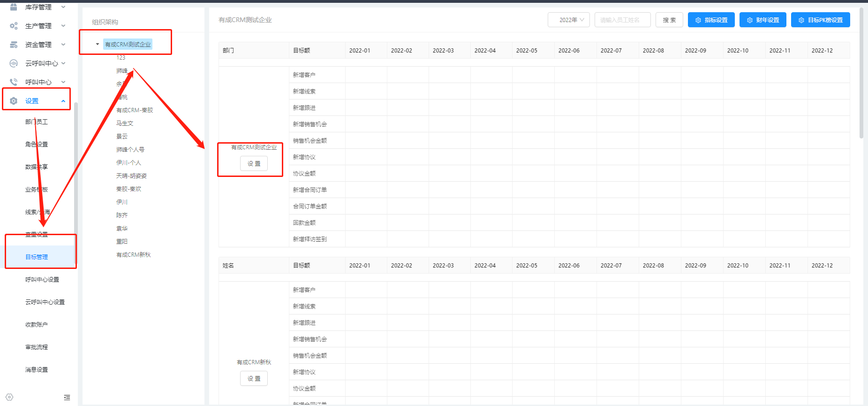The image size is (868, 406).
Task: Click 设置 button under 有成CRM新秋
Action: click(254, 378)
